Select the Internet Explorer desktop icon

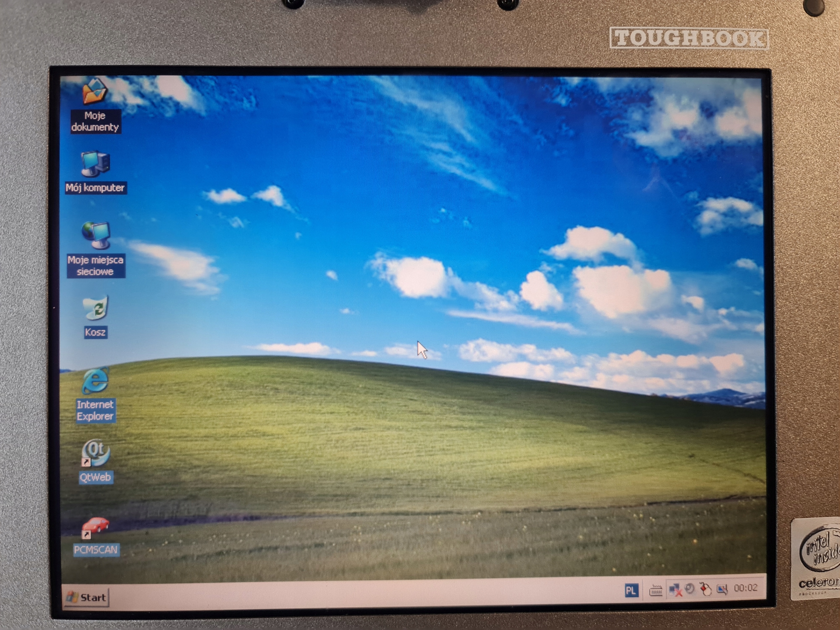point(95,381)
